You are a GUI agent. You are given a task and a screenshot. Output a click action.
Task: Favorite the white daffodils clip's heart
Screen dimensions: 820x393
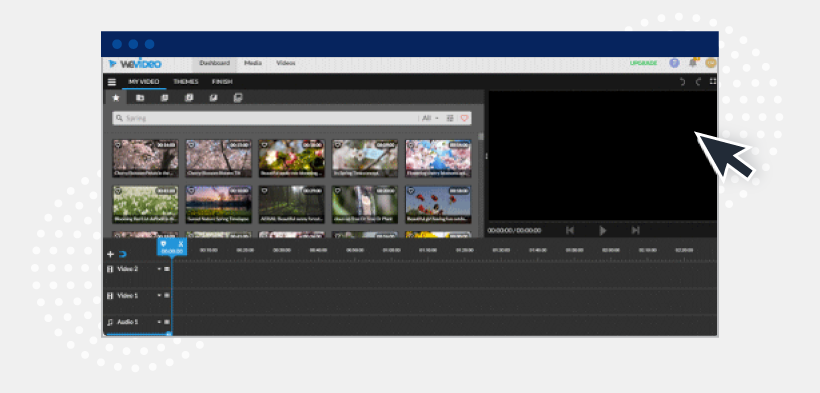(118, 190)
